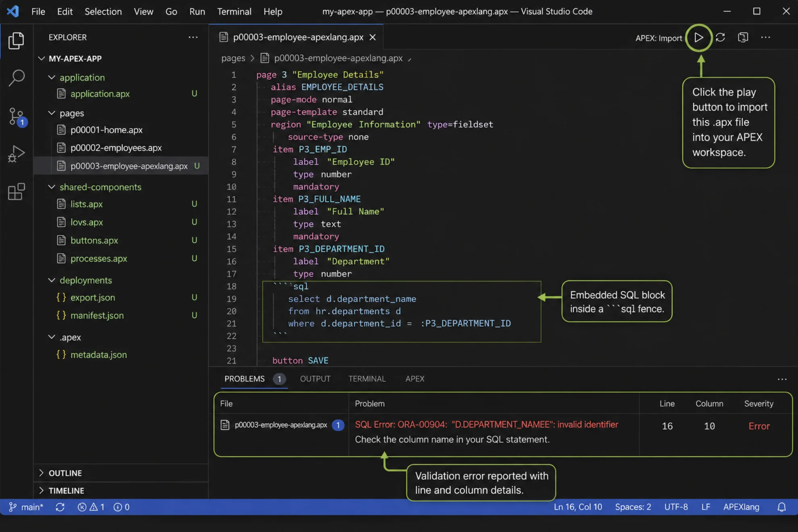Screen dimensions: 798x532
Task: Collapse the pages folder
Action: coord(52,113)
